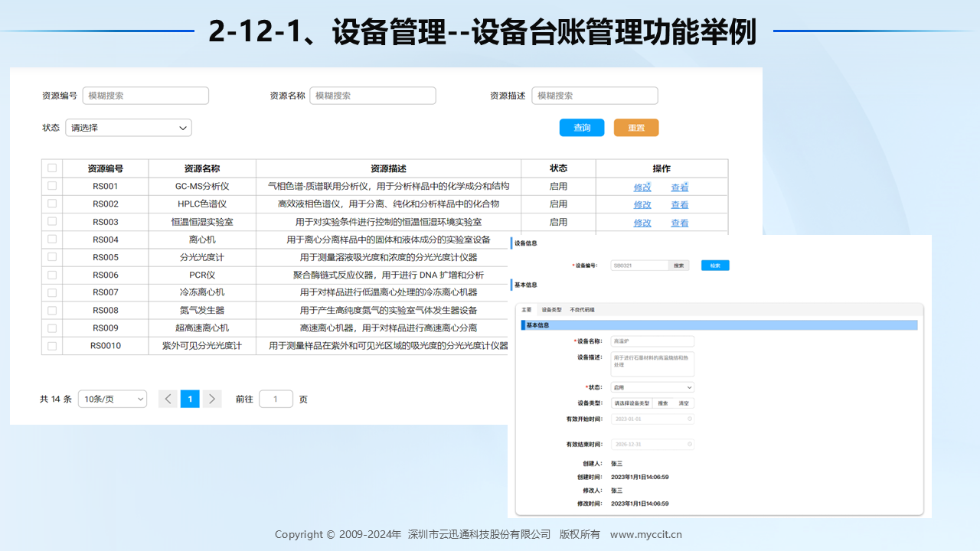Click the blue 检索 button beside 设备编号

pyautogui.click(x=715, y=266)
